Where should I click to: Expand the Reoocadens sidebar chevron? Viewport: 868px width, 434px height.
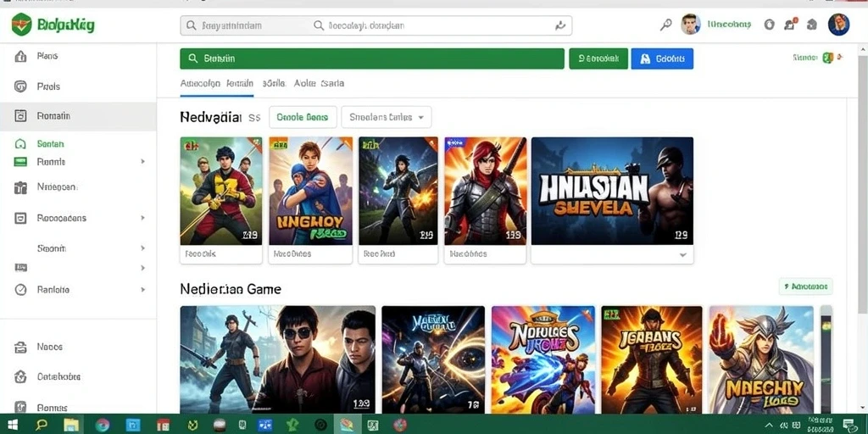click(x=142, y=218)
